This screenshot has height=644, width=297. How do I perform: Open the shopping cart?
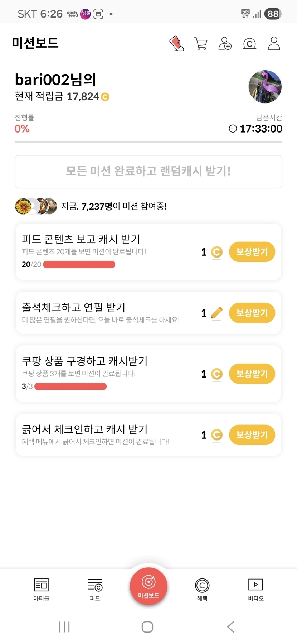pos(201,43)
